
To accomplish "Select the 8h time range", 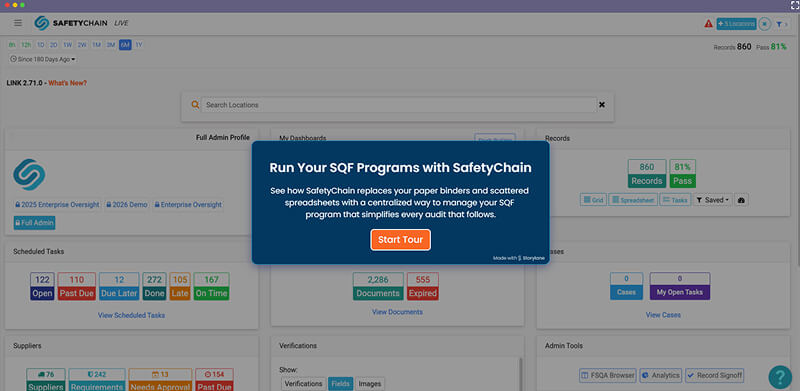I will [12, 45].
